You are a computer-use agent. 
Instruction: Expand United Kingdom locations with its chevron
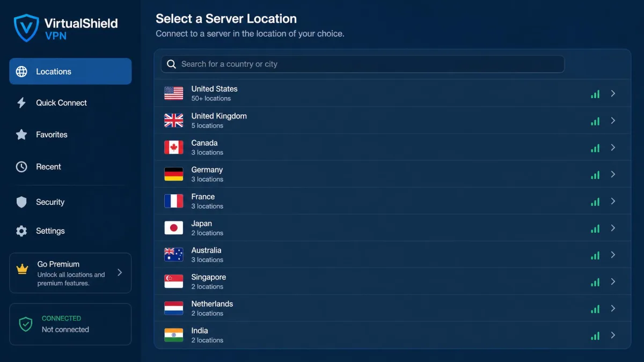pos(613,120)
